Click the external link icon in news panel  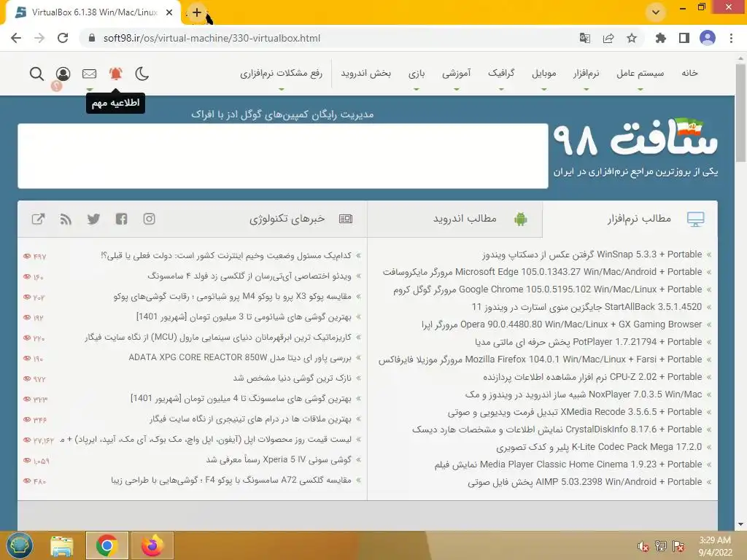[x=38, y=219]
